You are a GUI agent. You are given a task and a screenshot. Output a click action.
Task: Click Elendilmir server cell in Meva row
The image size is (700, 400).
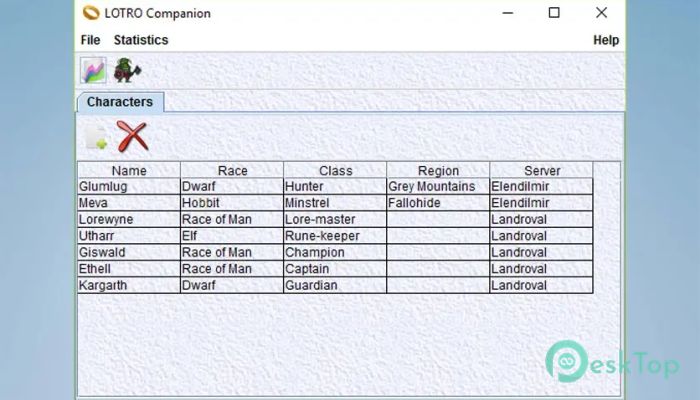pyautogui.click(x=542, y=203)
